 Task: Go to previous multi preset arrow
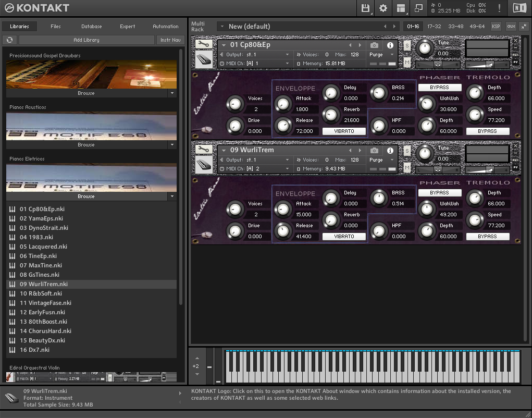[x=385, y=27]
